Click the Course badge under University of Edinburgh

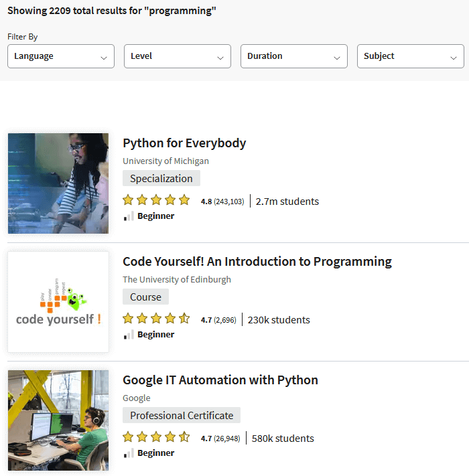pyautogui.click(x=145, y=297)
